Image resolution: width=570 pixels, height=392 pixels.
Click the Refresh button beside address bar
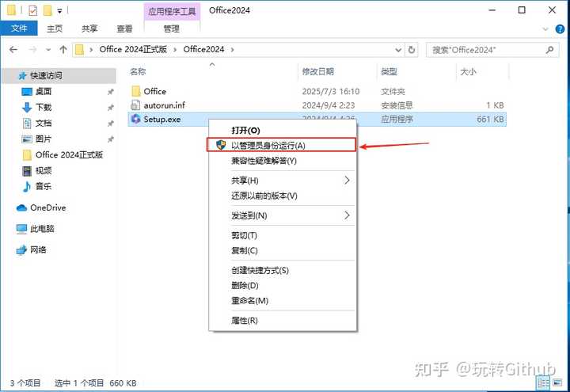pyautogui.click(x=412, y=49)
